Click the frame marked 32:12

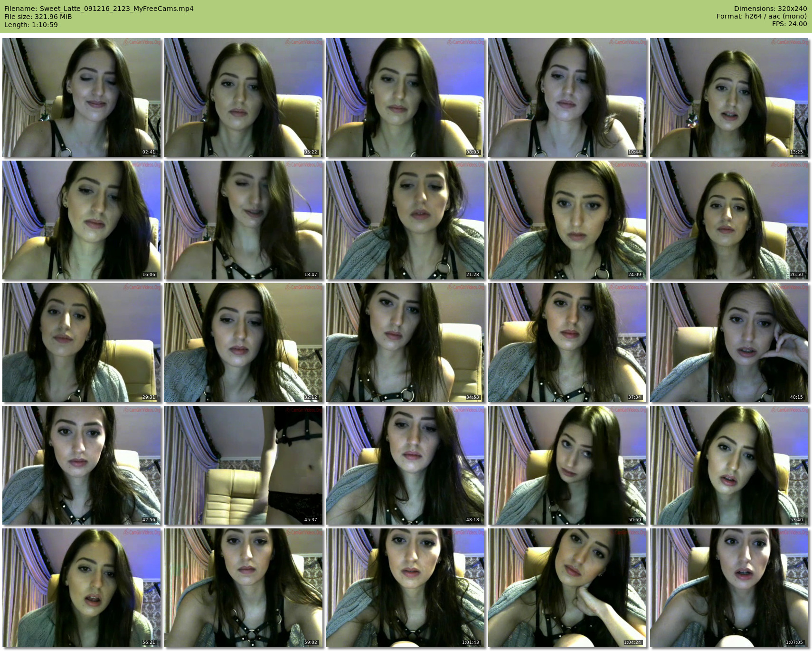coord(244,343)
